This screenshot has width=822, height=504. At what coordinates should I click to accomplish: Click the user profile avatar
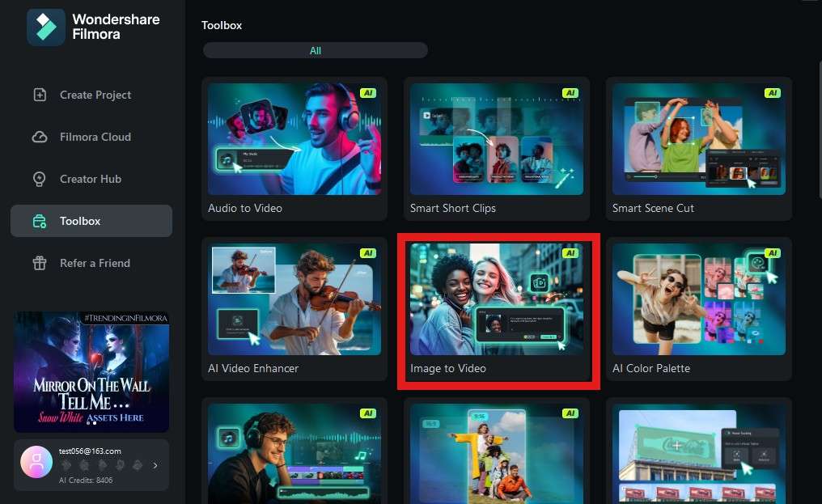coord(36,462)
